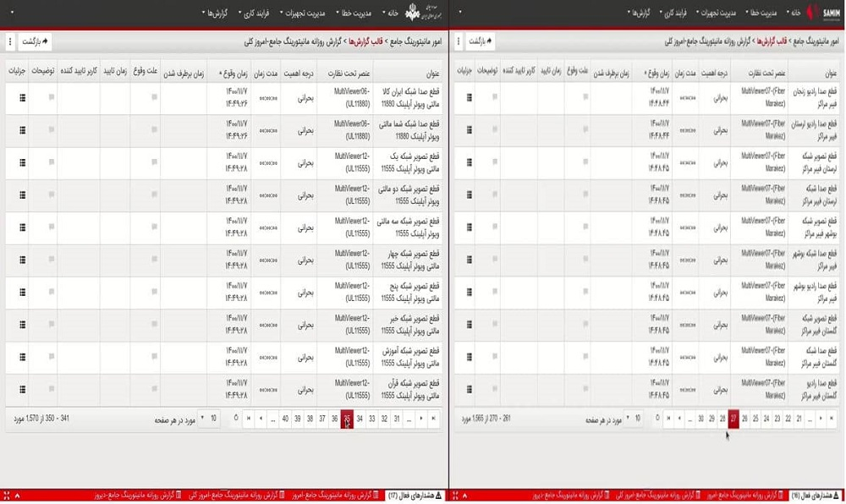Click the refresh icon in left window pager
The image size is (846, 504).
[x=236, y=419]
